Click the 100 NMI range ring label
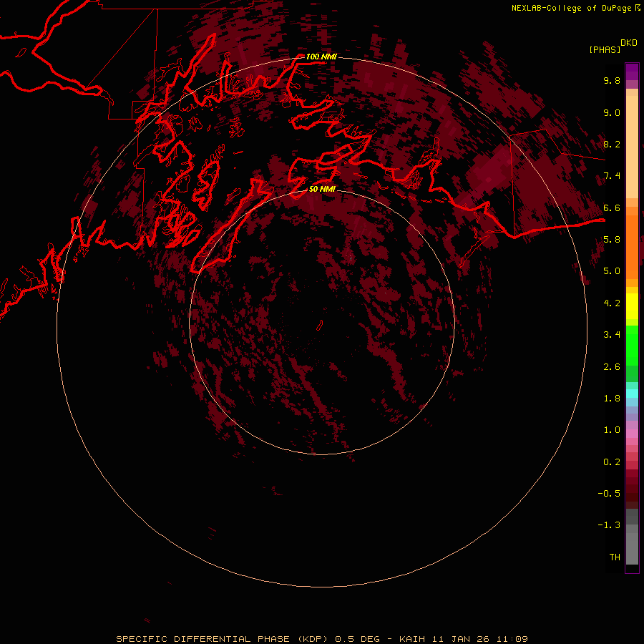The image size is (644, 644). pos(321,57)
